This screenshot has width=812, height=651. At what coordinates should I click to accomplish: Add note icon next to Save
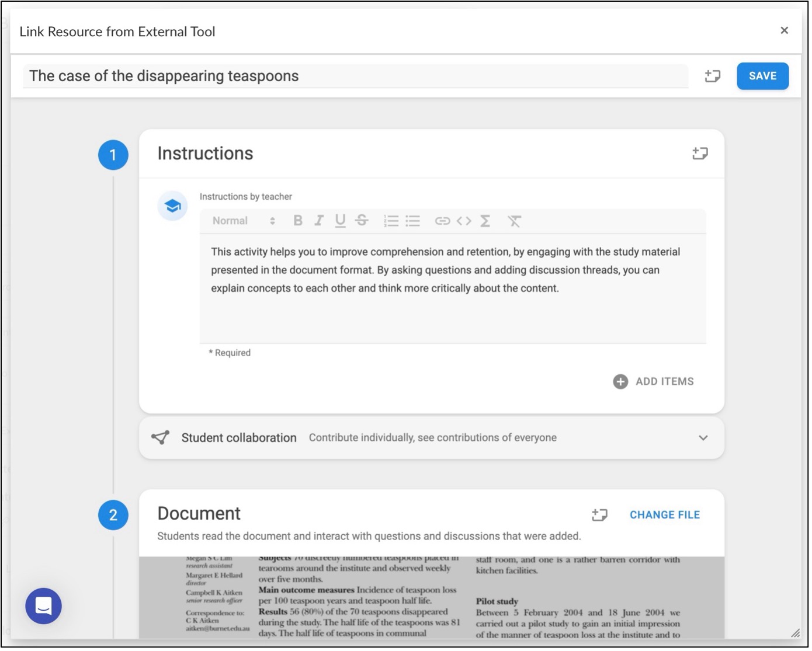[x=713, y=76]
